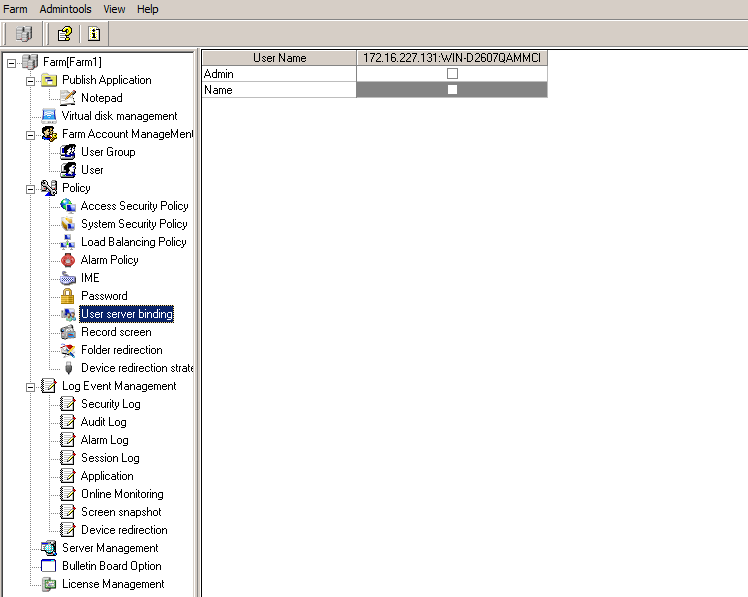Collapse the Log Event Management node
This screenshot has width=748, height=597.
[x=30, y=386]
